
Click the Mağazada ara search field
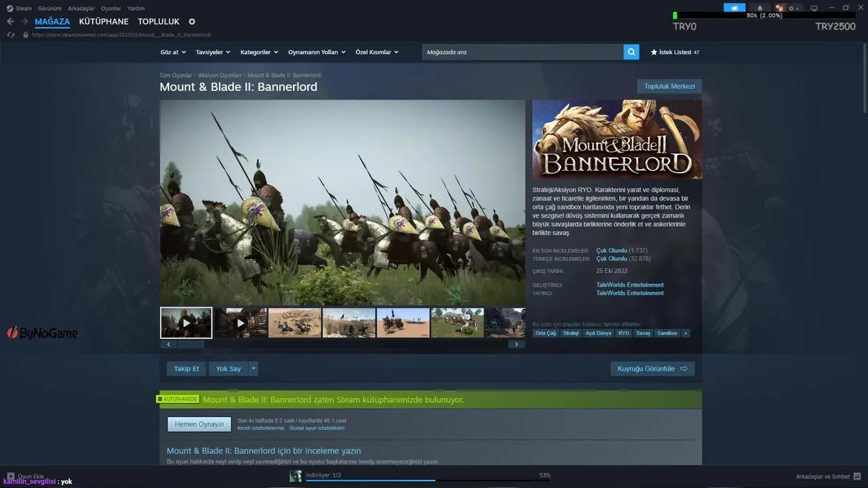click(x=523, y=52)
